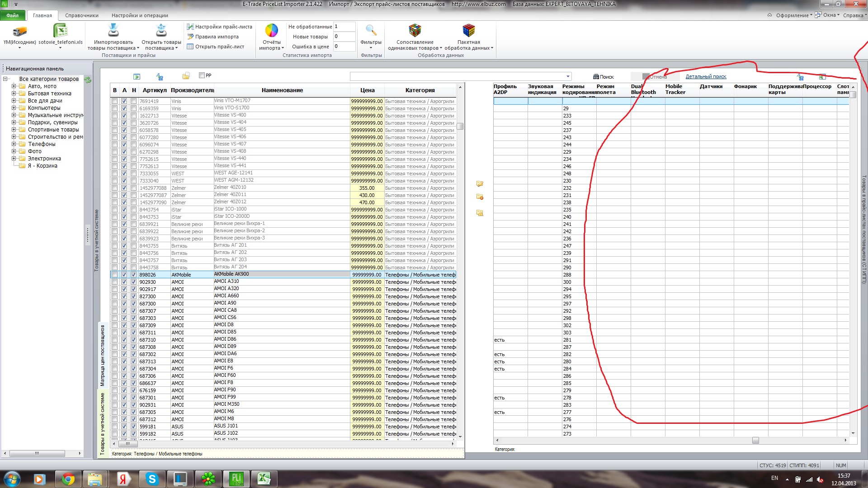The image size is (868, 488).
Task: Toggle column H checkbox for ASUS J101
Action: (133, 427)
